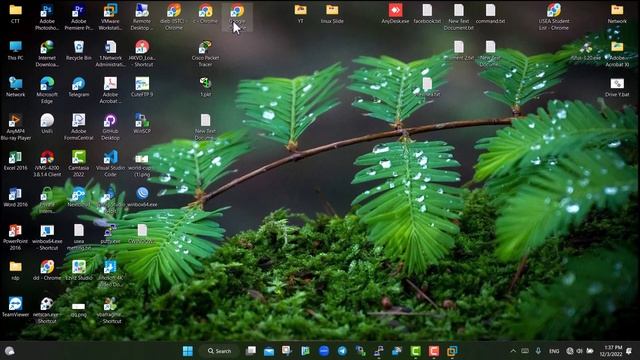
Task: Select the Recycle Bin icon
Action: coord(78,50)
